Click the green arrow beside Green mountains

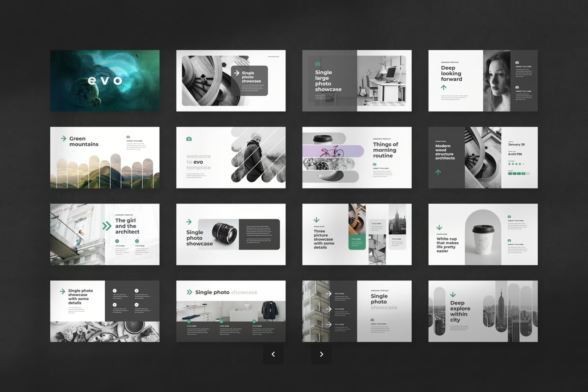64,139
